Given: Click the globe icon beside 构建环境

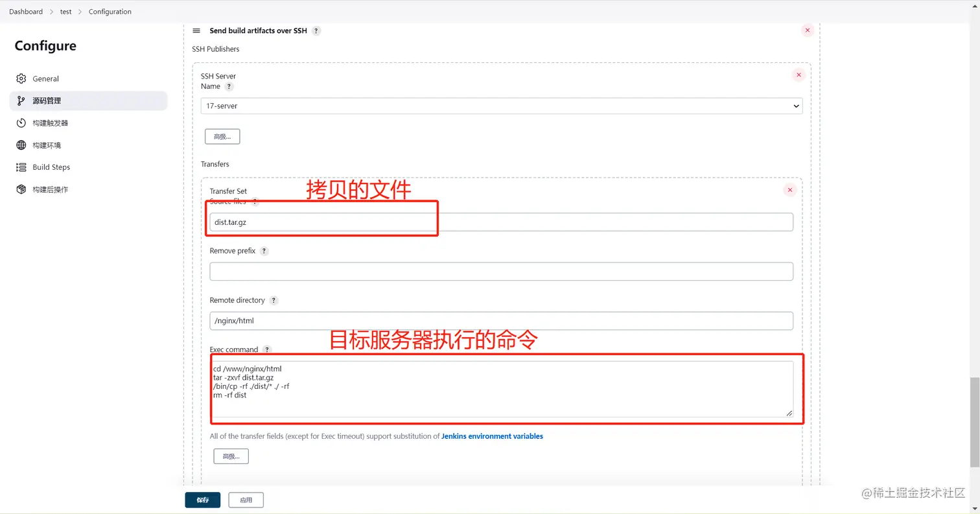Looking at the screenshot, I should click(x=21, y=145).
